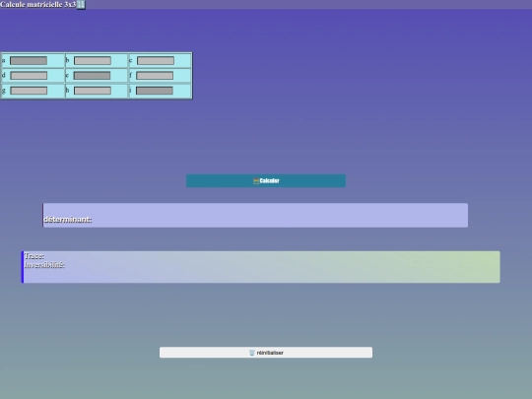The image size is (532, 399).
Task: Focus the center matrix input e
Action: click(92, 75)
